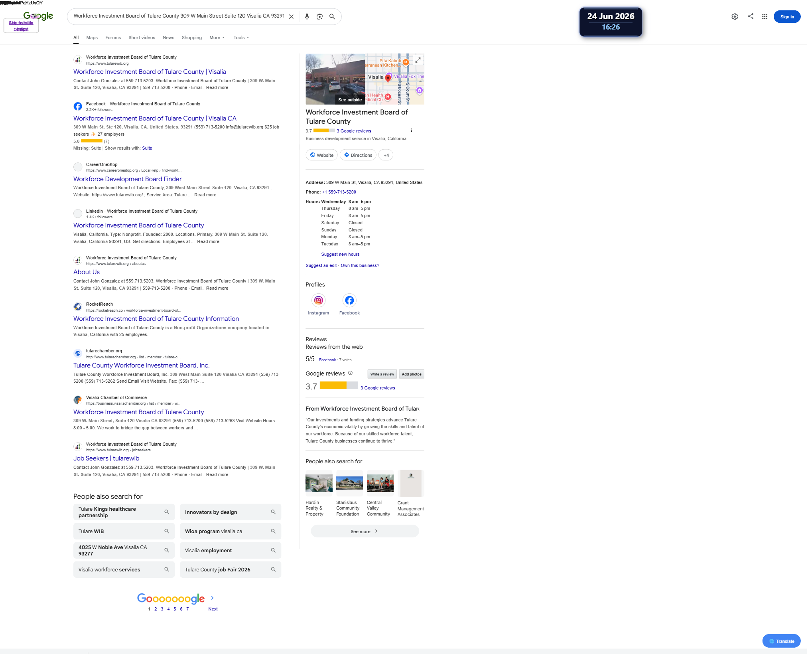
Task: Open 'Workforce Investment Board of Tulare County | Visalia' result
Action: 150,72
